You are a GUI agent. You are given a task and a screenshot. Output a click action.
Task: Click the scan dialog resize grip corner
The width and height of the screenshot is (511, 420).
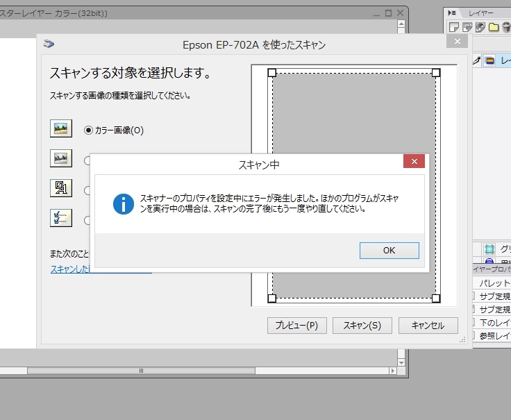pyautogui.click(x=462, y=340)
